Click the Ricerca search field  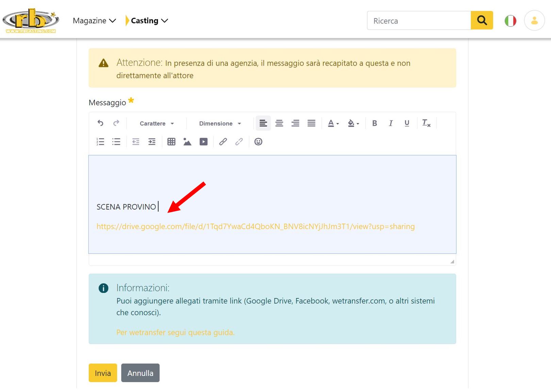(419, 21)
